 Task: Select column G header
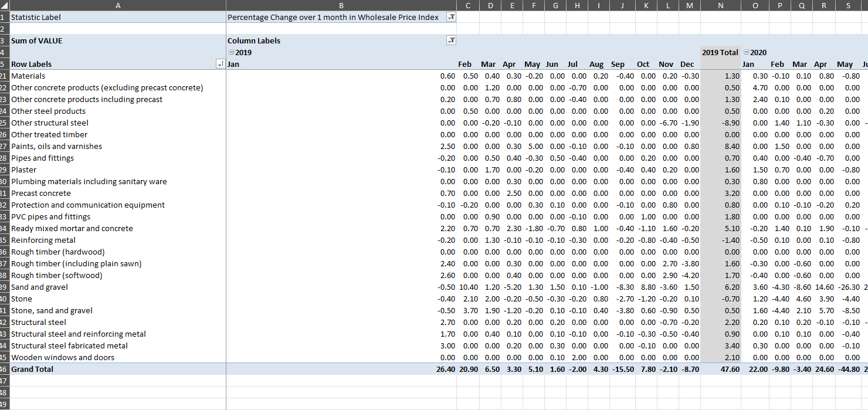[x=555, y=5]
